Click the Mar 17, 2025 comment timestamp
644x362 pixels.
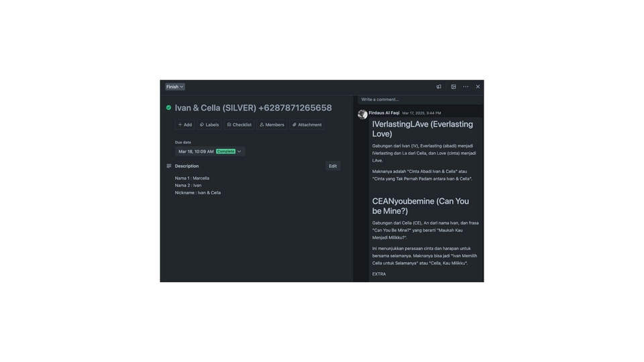421,113
